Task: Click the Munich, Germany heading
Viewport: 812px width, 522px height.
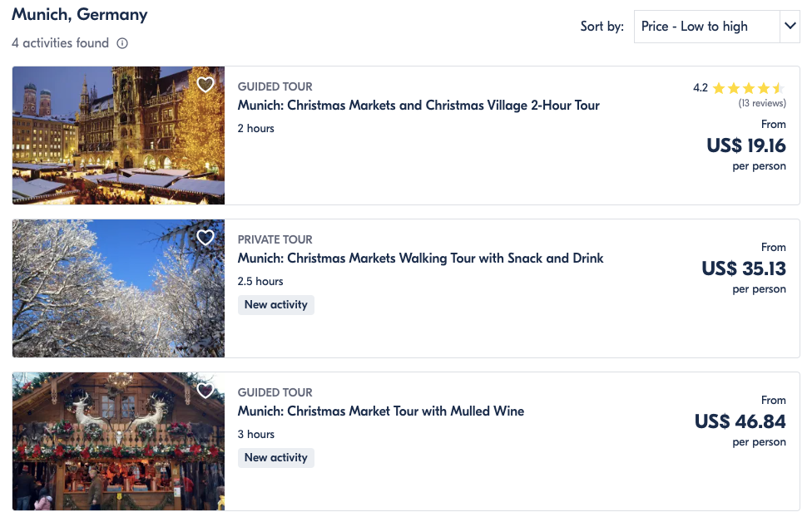Action: coord(80,14)
